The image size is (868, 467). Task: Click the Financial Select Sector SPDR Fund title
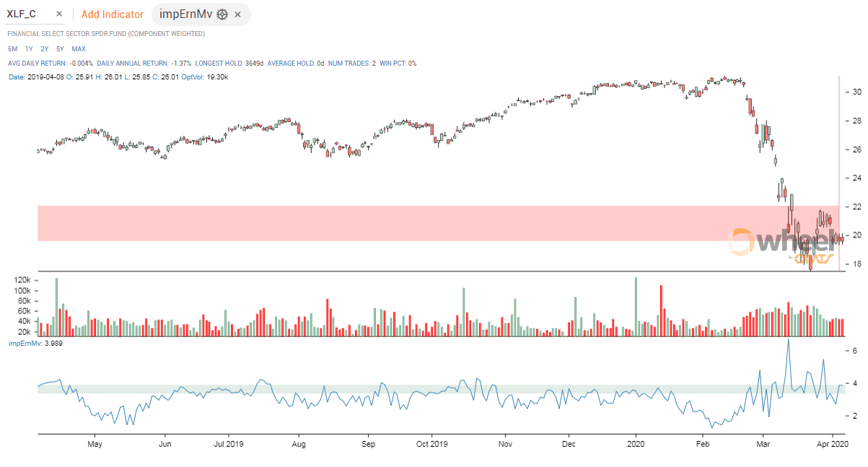[106, 34]
